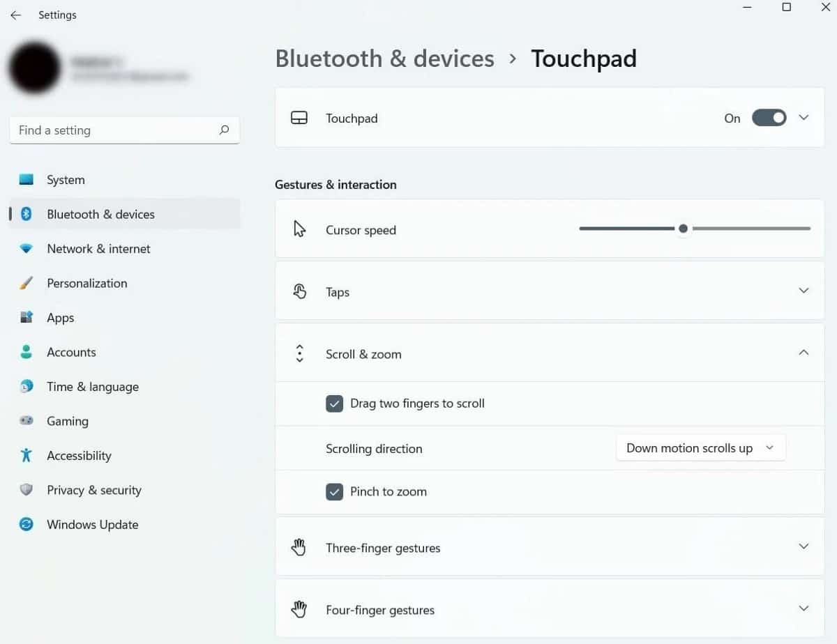
Task: Click the Personalization paintbrush icon
Action: [x=27, y=283]
